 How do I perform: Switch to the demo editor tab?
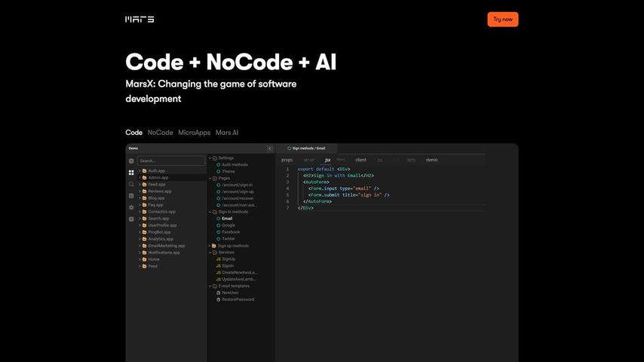(x=431, y=160)
